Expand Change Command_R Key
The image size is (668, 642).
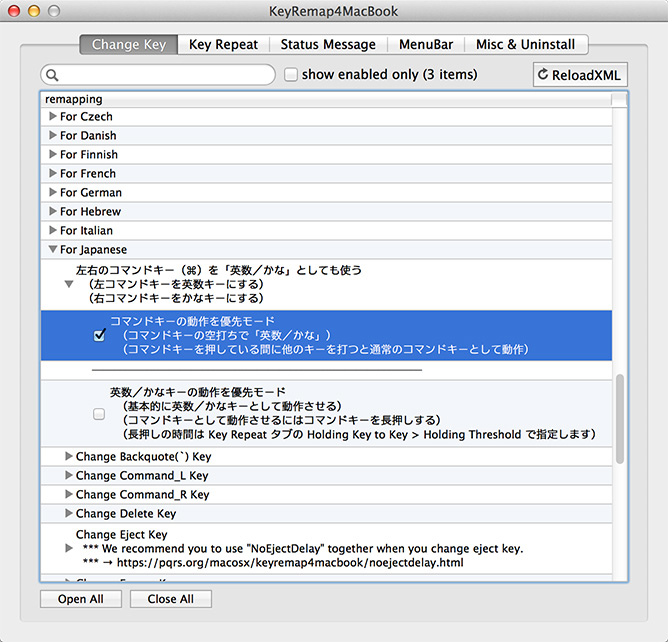click(x=69, y=494)
